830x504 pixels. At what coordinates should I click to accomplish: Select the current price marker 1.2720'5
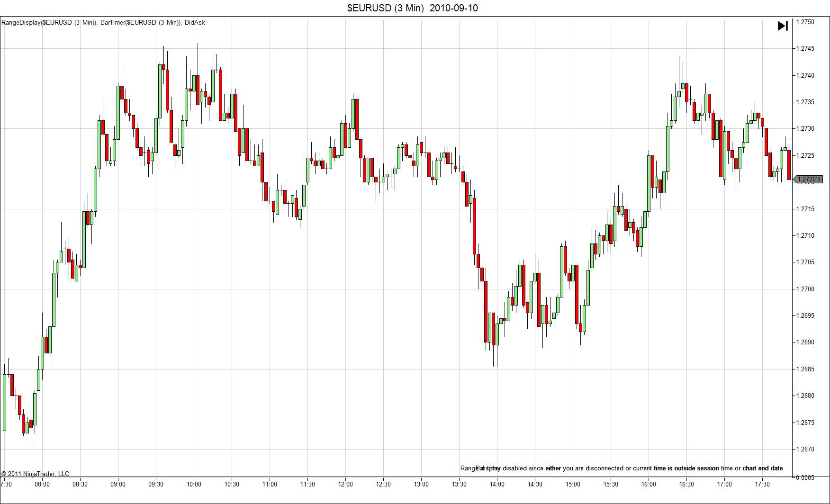point(808,179)
